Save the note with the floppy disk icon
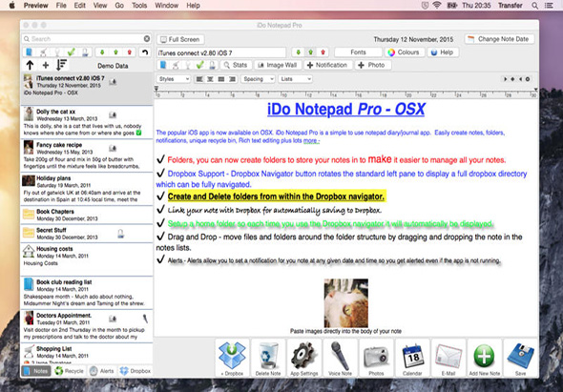Screen dimensions: 563x392 coord(520,358)
